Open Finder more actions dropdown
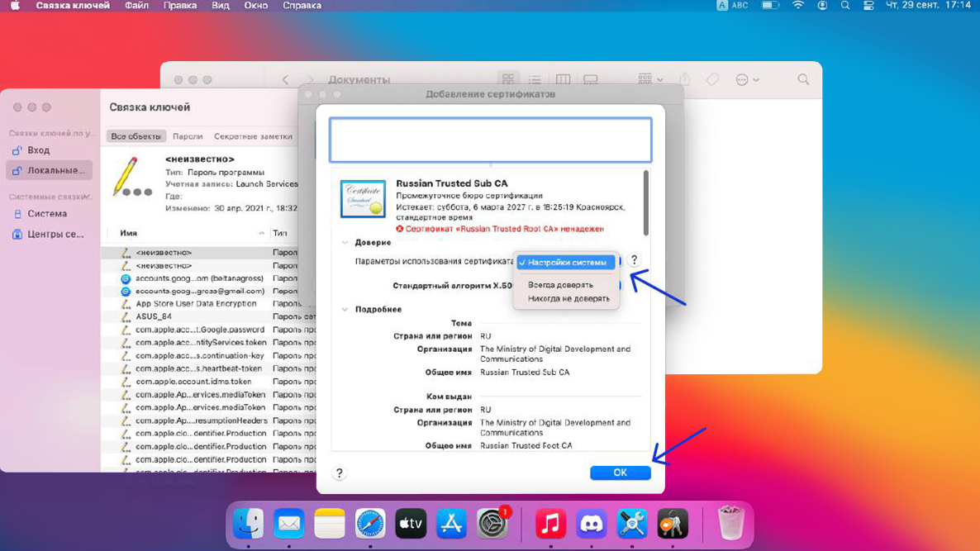980x551 pixels. click(x=747, y=79)
